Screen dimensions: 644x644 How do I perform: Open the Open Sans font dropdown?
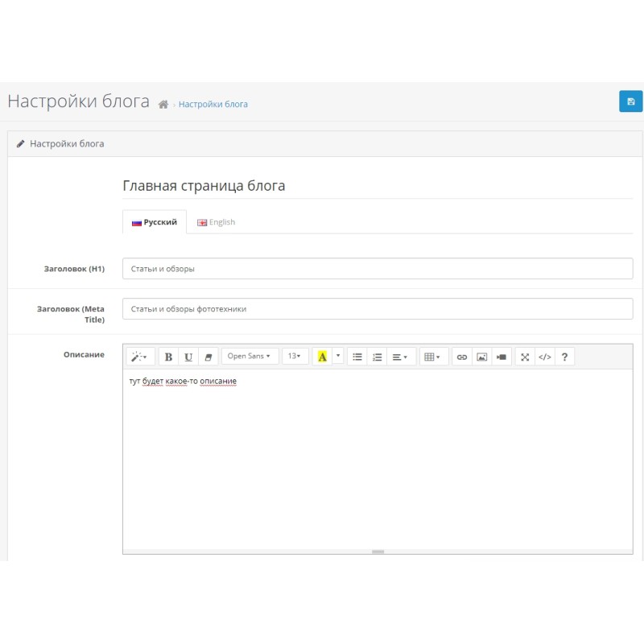pos(250,357)
